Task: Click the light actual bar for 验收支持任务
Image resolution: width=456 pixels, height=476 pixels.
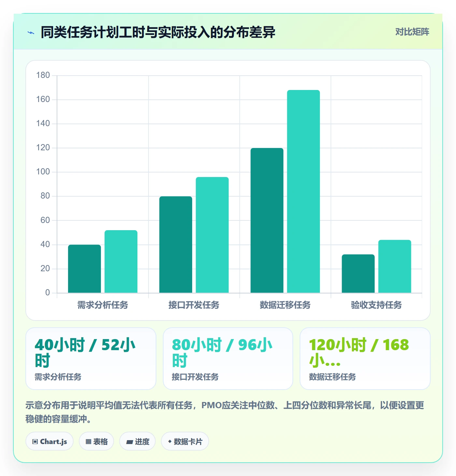Action: pyautogui.click(x=394, y=266)
